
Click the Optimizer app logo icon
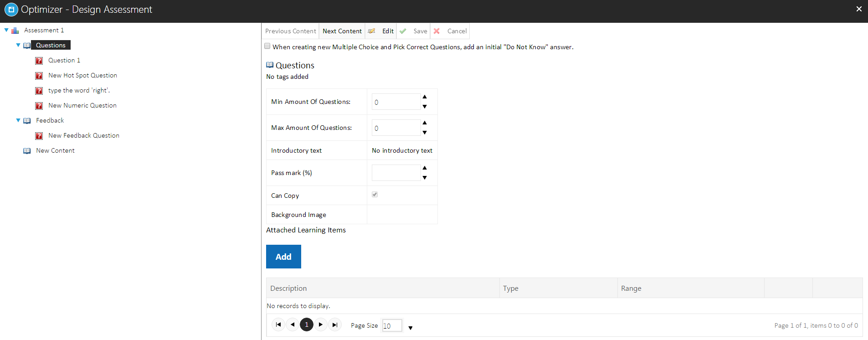tap(11, 10)
